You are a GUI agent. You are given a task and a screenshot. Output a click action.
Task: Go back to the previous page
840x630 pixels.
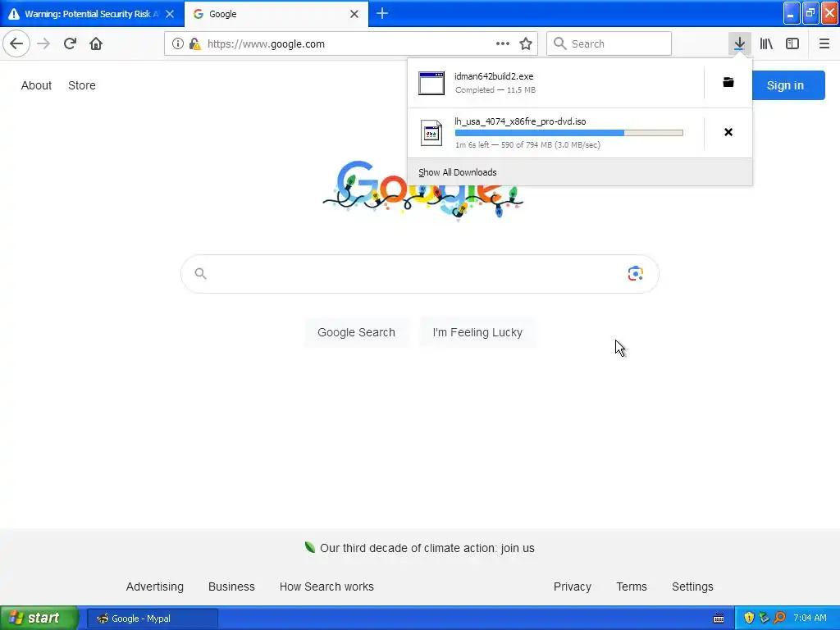pos(16,43)
